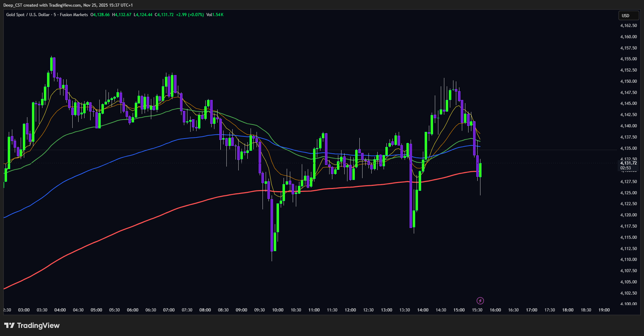Click the 4,150.00 level on price axis
This screenshot has width=644, height=336.
click(628, 81)
